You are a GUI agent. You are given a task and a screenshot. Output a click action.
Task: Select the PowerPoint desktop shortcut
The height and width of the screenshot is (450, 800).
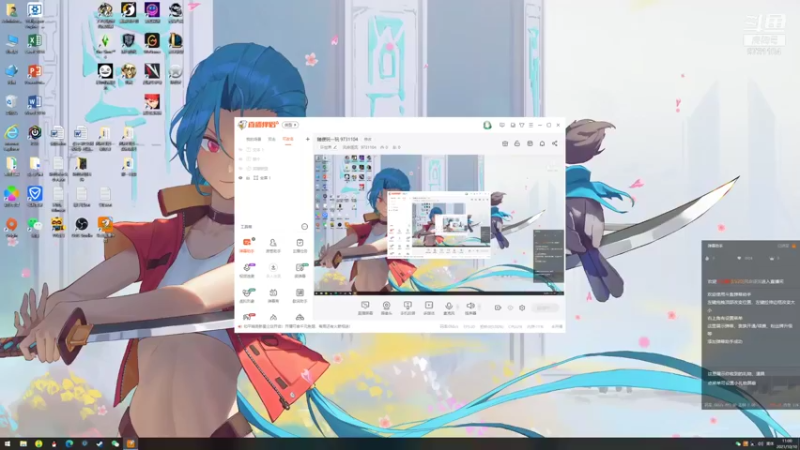pos(35,73)
